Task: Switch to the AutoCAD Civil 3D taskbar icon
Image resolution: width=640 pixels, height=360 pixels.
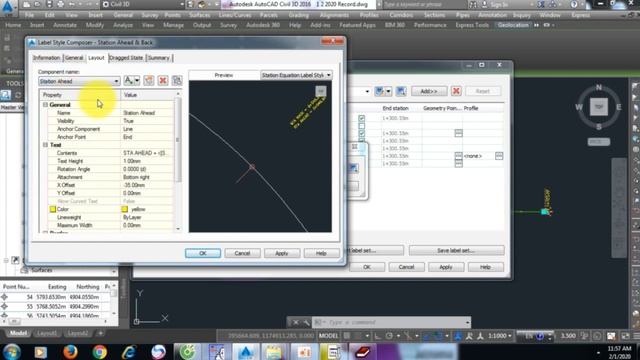Action: tap(246, 351)
